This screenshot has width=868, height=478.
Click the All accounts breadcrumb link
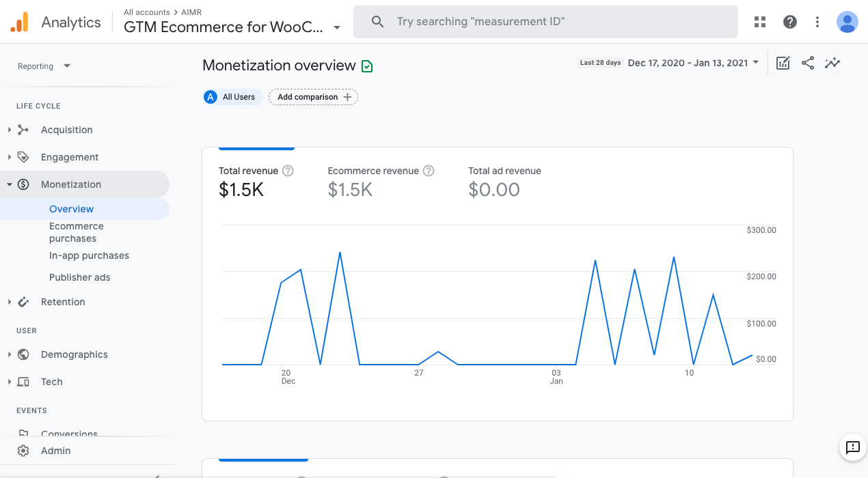[x=147, y=12]
